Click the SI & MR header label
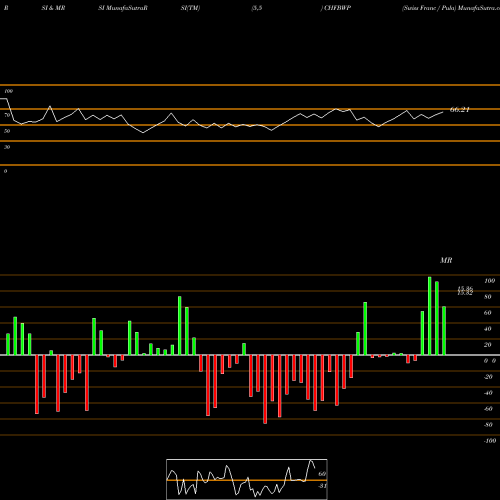 tap(53, 8)
